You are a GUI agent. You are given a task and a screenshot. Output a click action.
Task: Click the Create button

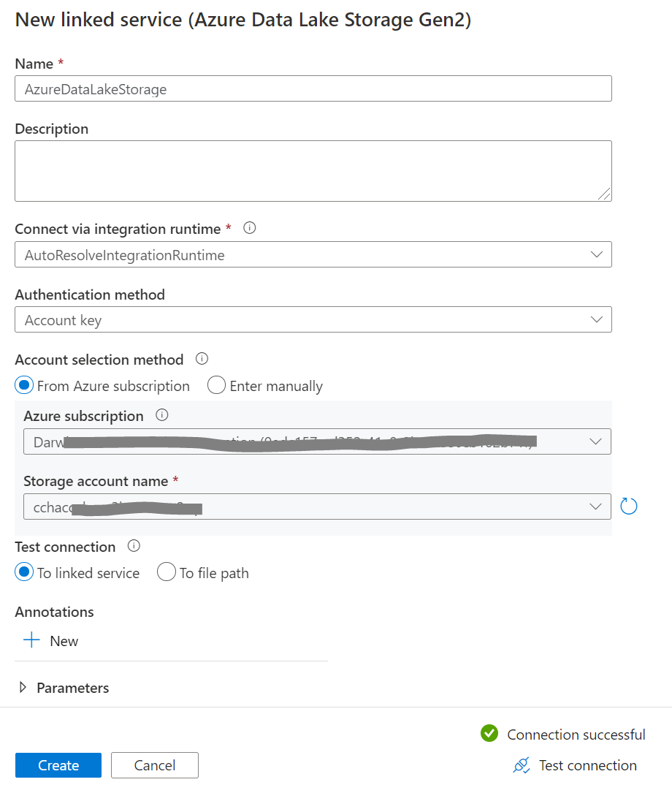pyautogui.click(x=58, y=765)
